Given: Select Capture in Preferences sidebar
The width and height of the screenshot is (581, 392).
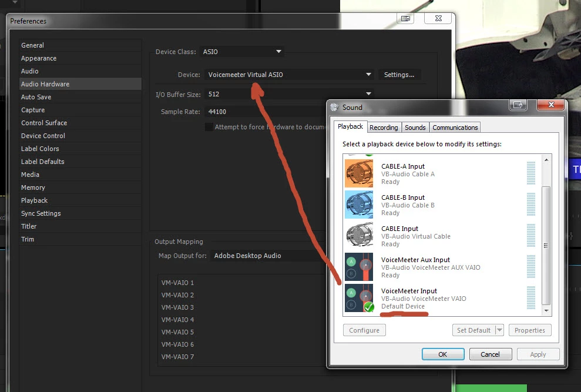Looking at the screenshot, I should point(80,110).
